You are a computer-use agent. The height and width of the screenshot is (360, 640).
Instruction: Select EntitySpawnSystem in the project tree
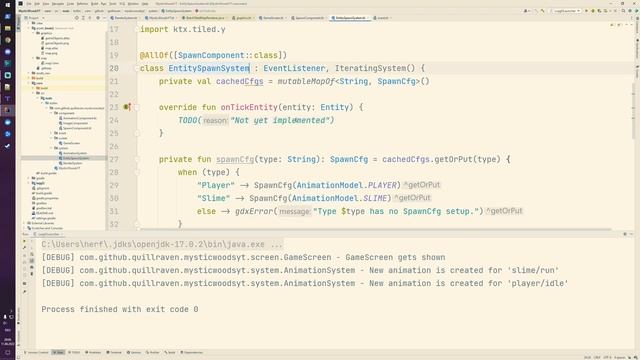[76, 158]
